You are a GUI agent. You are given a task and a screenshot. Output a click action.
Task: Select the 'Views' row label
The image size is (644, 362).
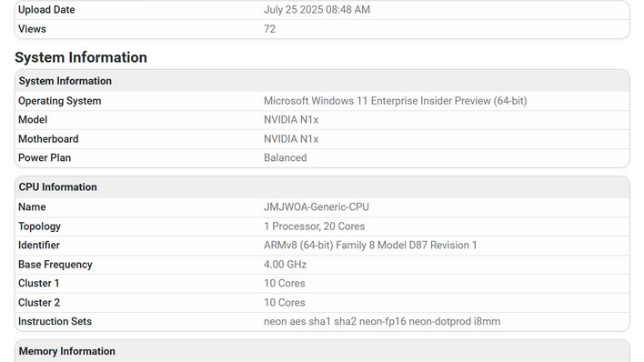tap(32, 29)
